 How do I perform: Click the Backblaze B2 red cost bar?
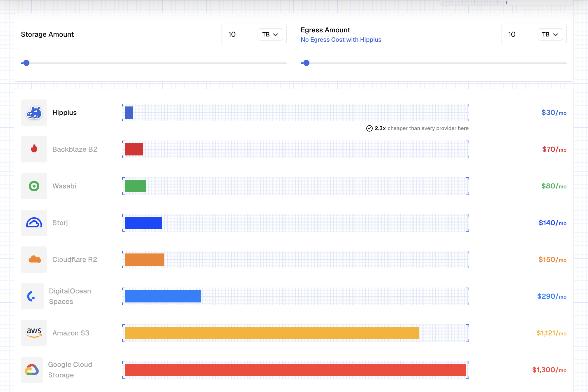tap(134, 149)
